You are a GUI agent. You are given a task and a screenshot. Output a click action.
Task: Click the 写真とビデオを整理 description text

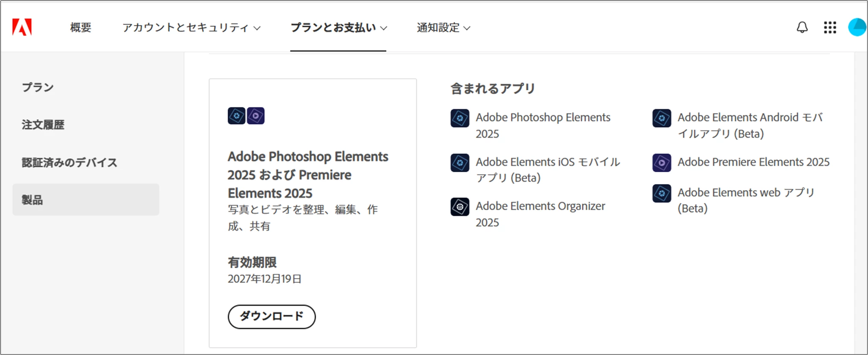[x=303, y=218]
